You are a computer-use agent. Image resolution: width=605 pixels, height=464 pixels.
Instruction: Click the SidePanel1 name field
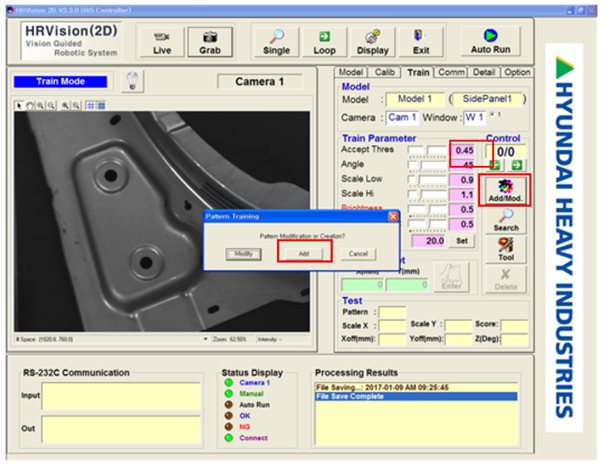tap(487, 99)
